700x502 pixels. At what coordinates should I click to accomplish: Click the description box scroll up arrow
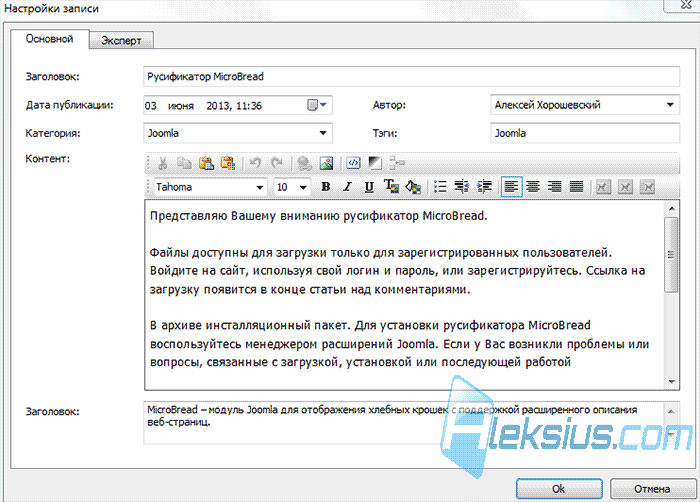[x=671, y=411]
